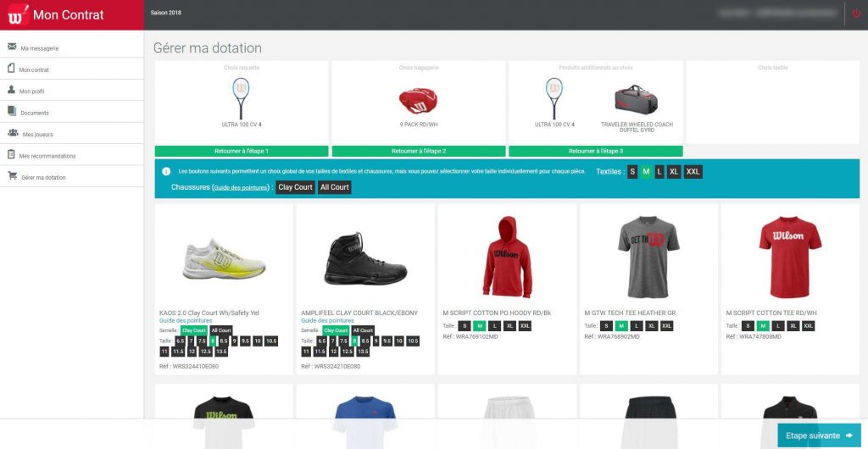The height and width of the screenshot is (449, 868).
Task: Click the KAOS 2.0 white yellow shoe image
Action: tap(224, 258)
